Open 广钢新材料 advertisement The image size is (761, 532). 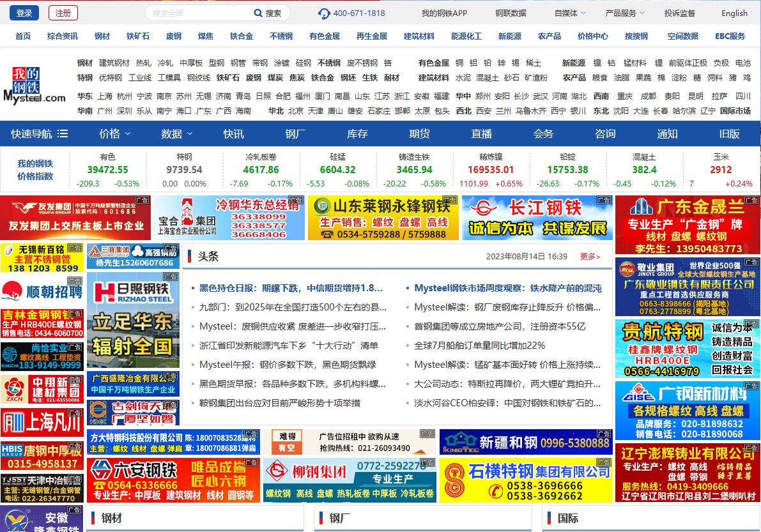click(688, 411)
